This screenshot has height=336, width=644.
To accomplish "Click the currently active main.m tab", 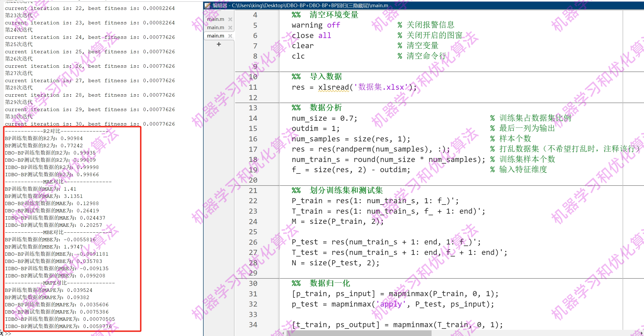I will tap(215, 36).
